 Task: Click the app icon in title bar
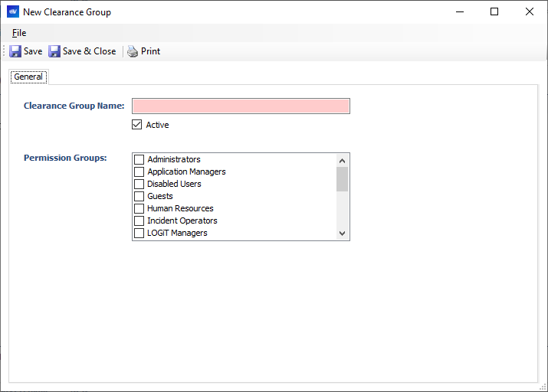click(x=12, y=11)
